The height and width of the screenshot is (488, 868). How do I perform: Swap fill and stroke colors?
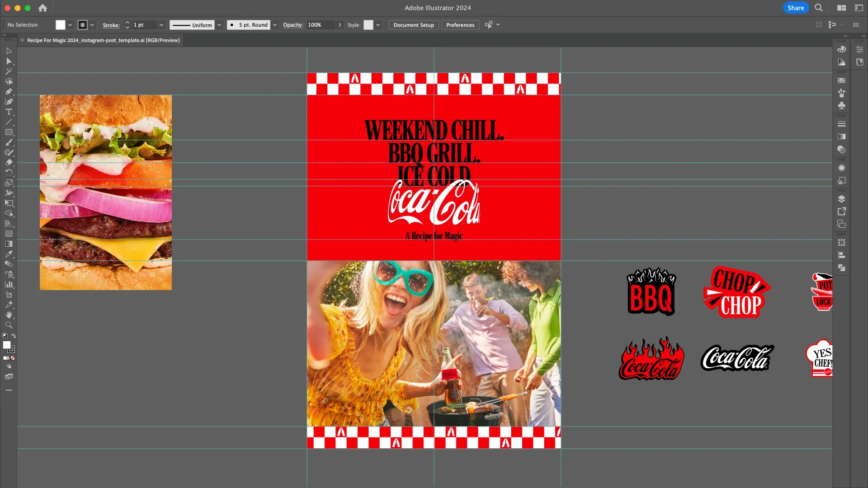pyautogui.click(x=14, y=336)
